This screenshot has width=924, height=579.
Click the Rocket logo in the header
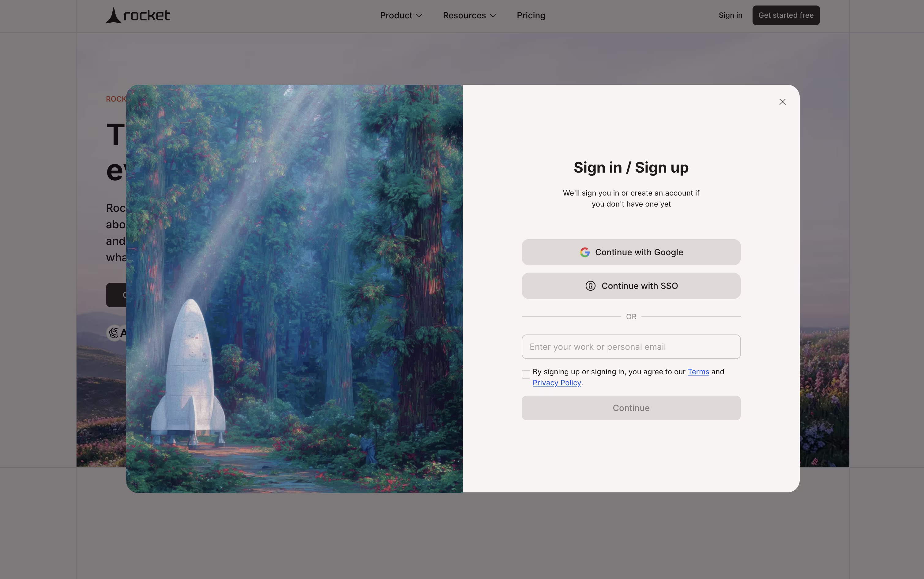coord(138,15)
